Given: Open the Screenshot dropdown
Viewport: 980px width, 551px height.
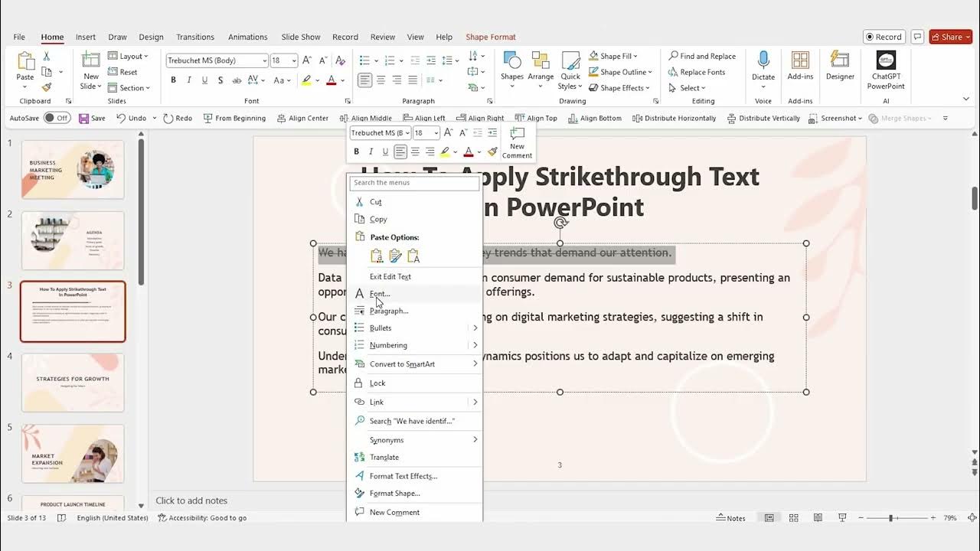Looking at the screenshot, I should [836, 119].
